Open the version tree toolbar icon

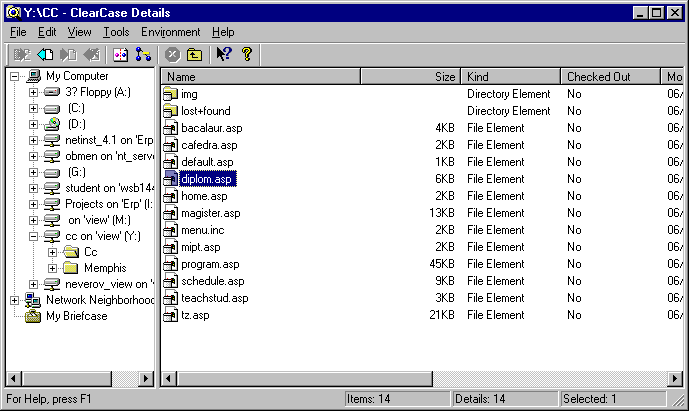(143, 54)
